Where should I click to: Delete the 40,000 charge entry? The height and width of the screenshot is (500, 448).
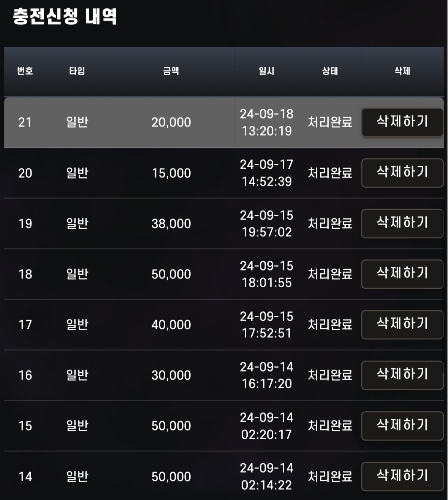pyautogui.click(x=402, y=324)
